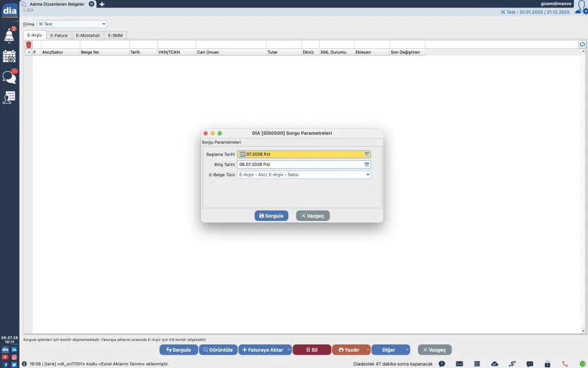Screen dimensions: 588x368
Task: Open the Twitter icon in the sidebar
Action: pos(14,365)
